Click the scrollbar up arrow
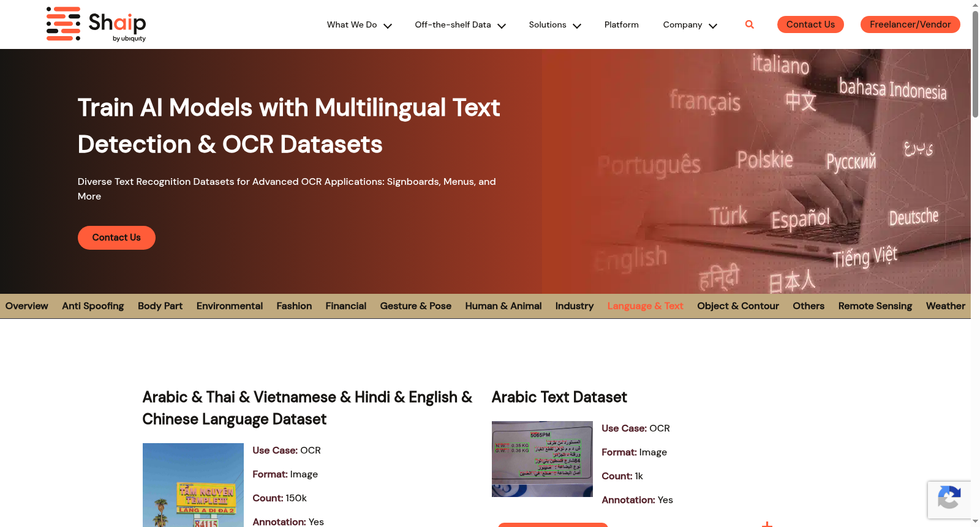 tap(975, 5)
